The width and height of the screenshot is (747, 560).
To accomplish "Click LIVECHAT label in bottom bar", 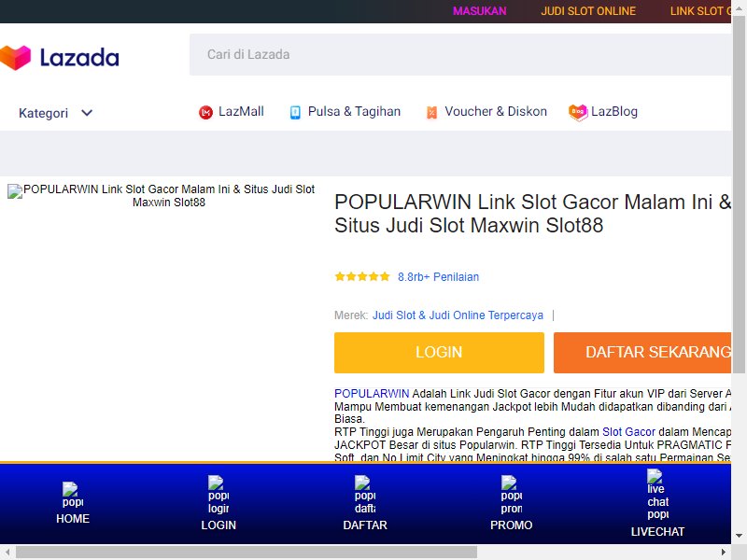I will (658, 531).
